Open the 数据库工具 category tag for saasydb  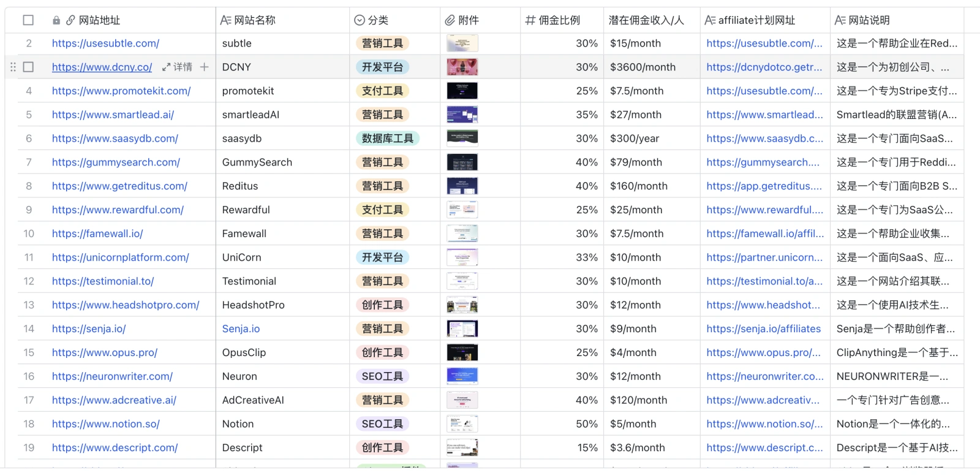click(387, 139)
